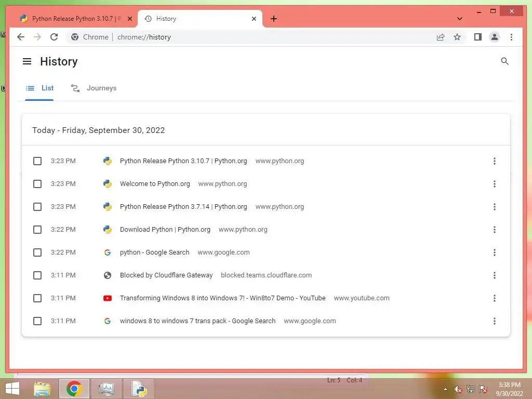532x399 pixels.
Task: Click the Chrome taskbar icon
Action: tap(74, 389)
